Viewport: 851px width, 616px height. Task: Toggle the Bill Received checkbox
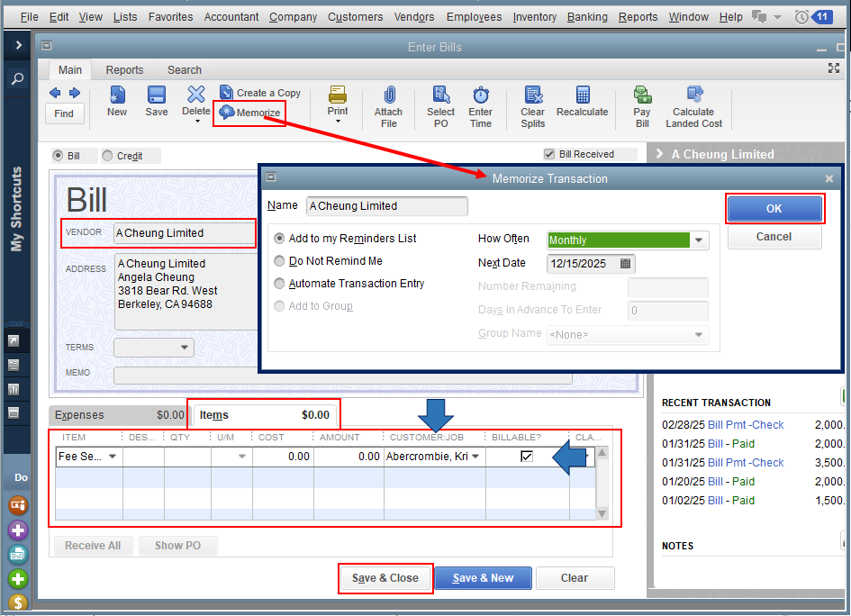(549, 154)
